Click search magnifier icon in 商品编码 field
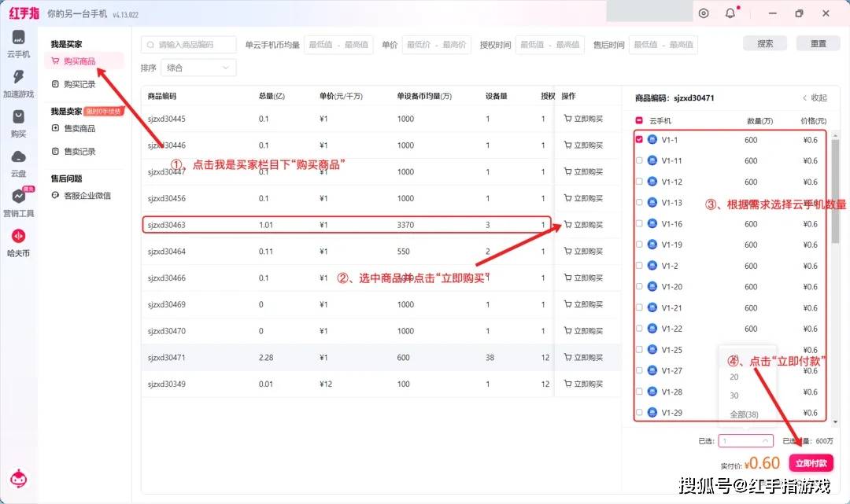The image size is (850, 504). [150, 44]
